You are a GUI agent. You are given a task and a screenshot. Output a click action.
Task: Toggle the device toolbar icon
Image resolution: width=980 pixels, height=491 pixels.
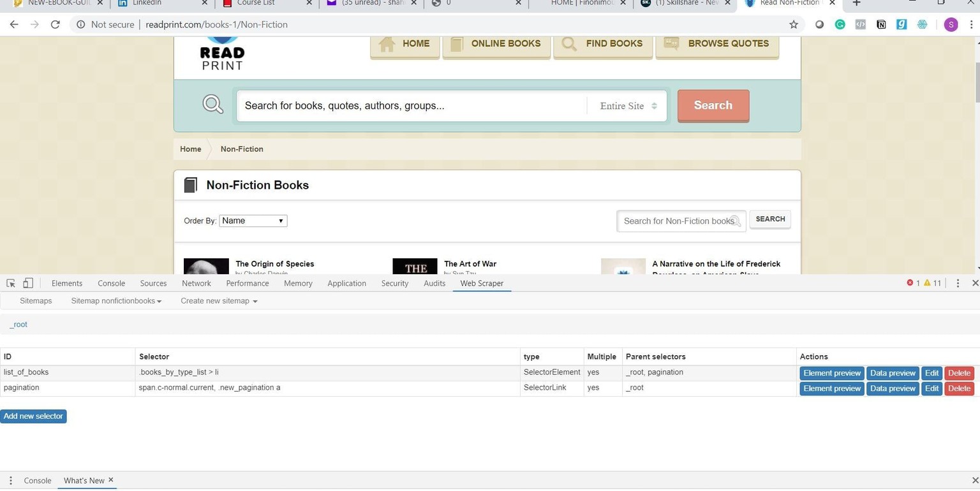point(28,283)
